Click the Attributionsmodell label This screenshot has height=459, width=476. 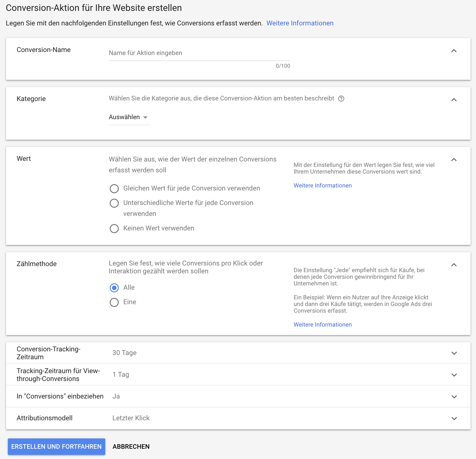point(44,418)
